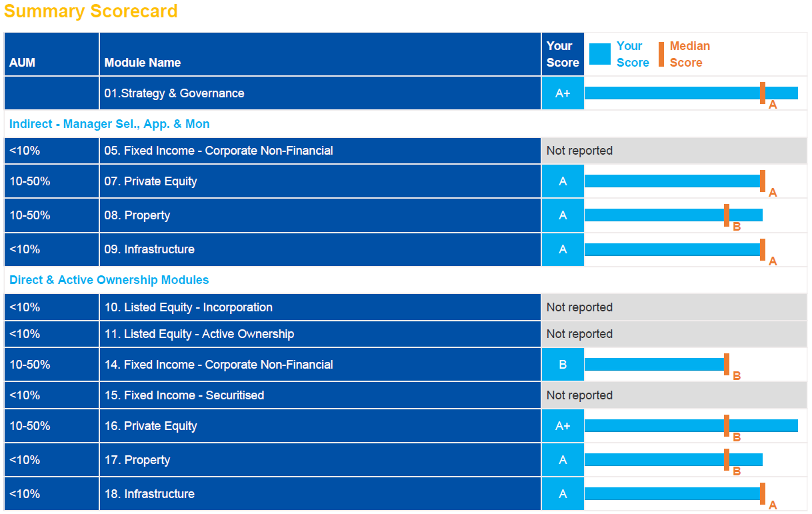
Task: Select the Module Name column header
Action: [x=143, y=63]
